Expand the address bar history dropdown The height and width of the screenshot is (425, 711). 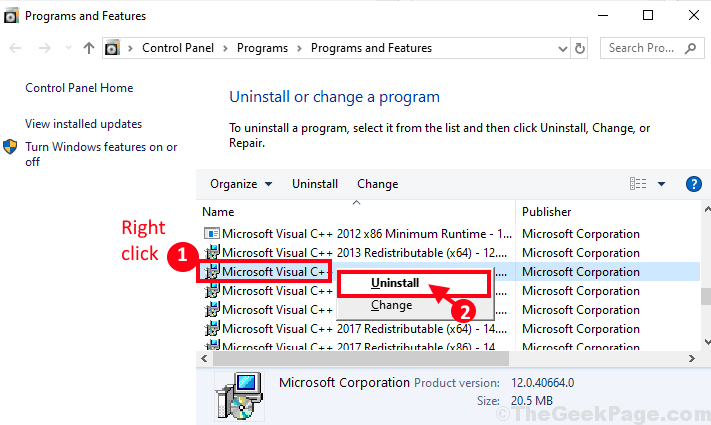tap(562, 49)
